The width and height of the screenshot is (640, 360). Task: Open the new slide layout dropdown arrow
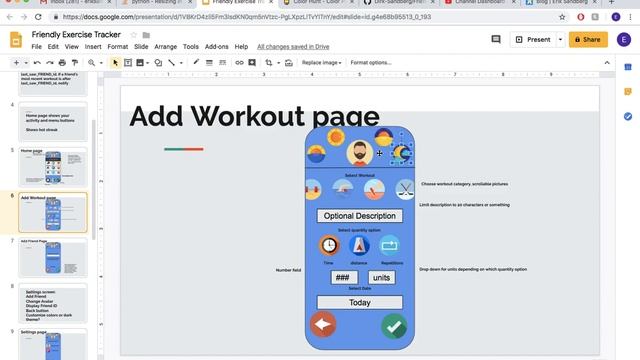26,63
